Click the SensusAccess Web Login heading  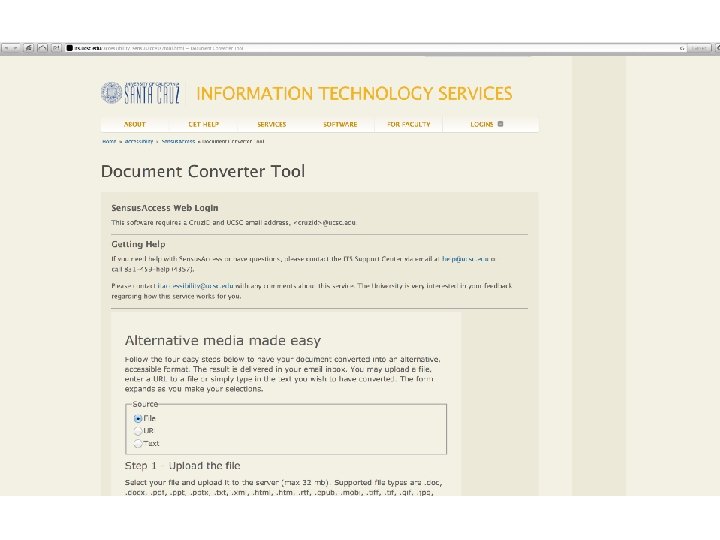click(165, 208)
